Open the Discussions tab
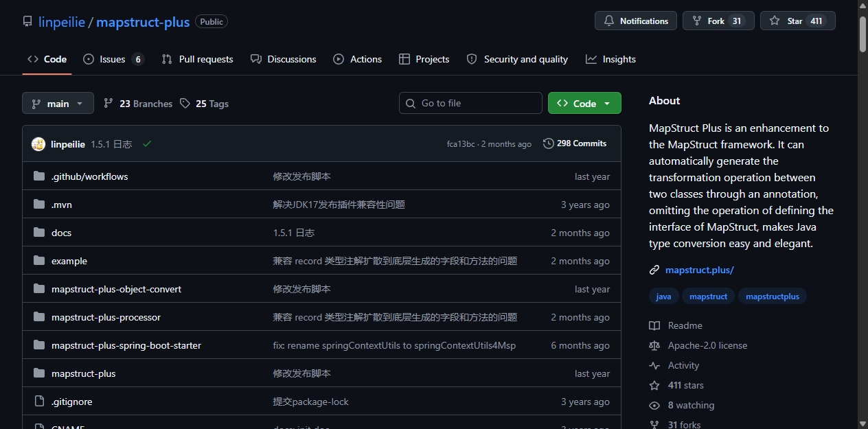The image size is (868, 429). [x=284, y=59]
